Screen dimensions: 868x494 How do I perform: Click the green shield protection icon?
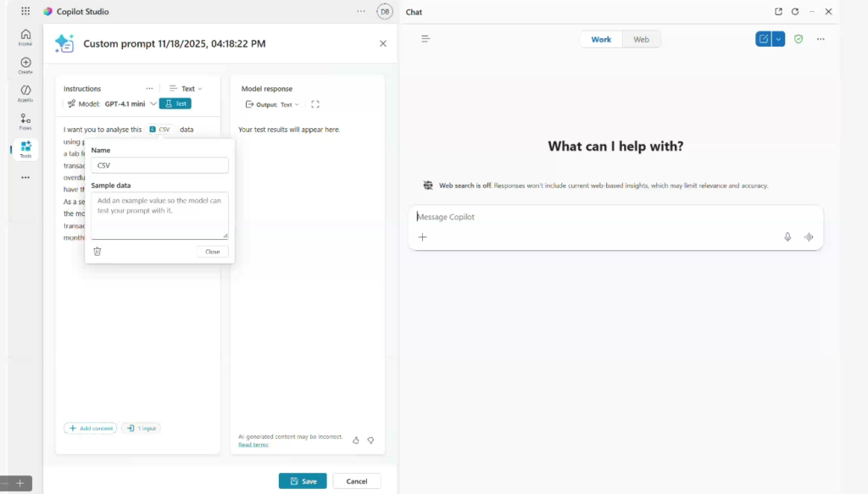[x=798, y=39]
